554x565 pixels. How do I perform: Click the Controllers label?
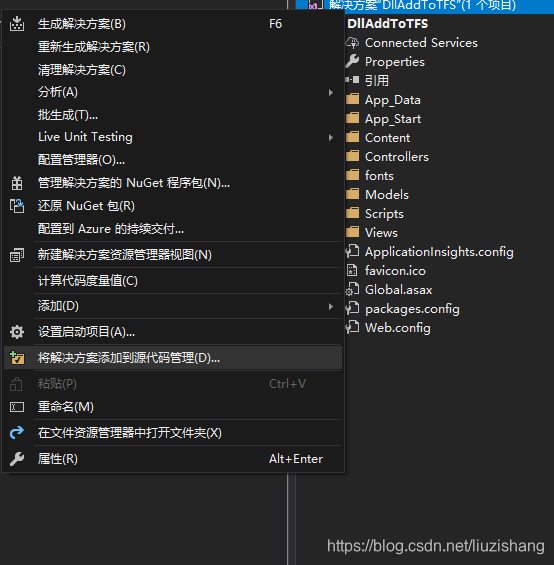point(396,157)
